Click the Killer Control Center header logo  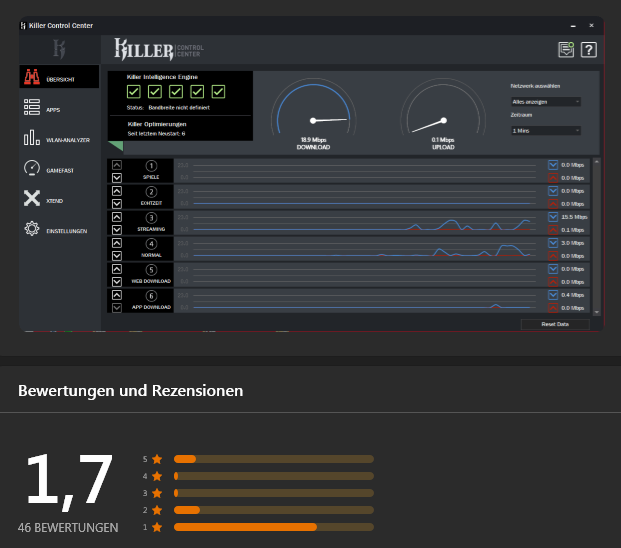[x=159, y=49]
